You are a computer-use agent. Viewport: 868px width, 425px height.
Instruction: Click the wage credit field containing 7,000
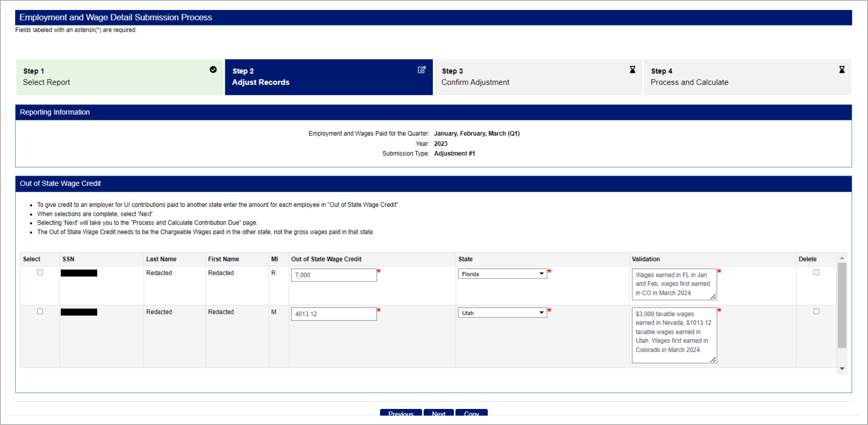(333, 275)
